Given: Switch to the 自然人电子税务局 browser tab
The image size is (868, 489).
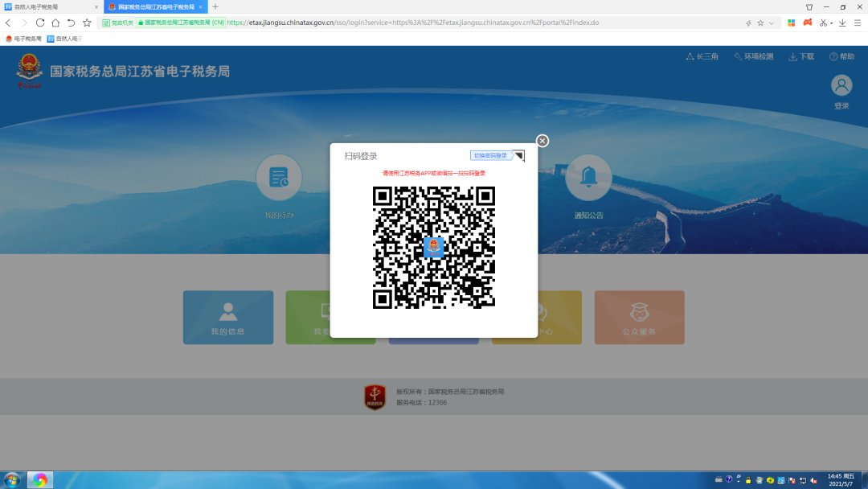Looking at the screenshot, I should point(48,6).
